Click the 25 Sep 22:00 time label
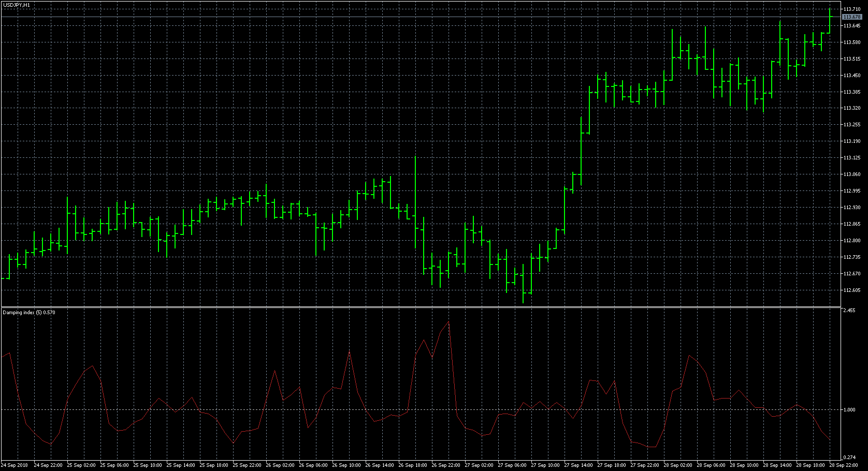This screenshot has height=471, width=868. tap(247, 465)
